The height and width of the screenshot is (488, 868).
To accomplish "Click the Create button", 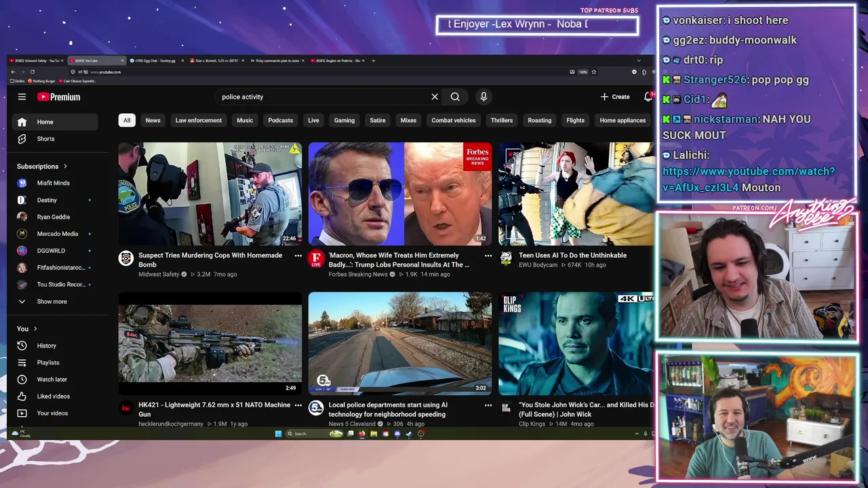I will [616, 97].
